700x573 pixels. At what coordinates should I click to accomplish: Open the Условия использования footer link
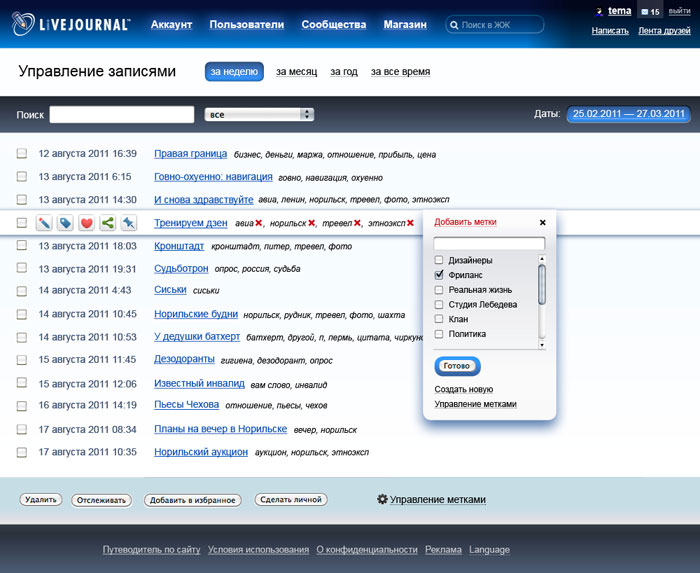tap(258, 550)
